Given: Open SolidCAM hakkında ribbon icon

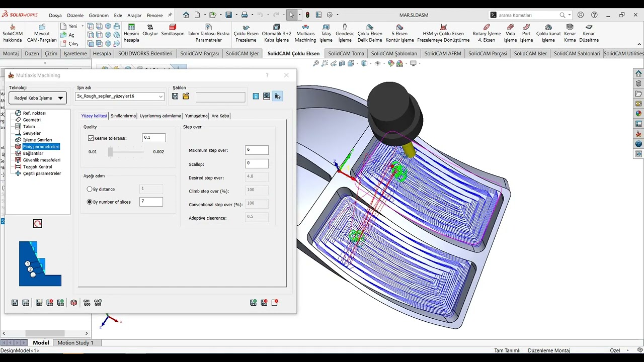Looking at the screenshot, I should click(x=13, y=33).
